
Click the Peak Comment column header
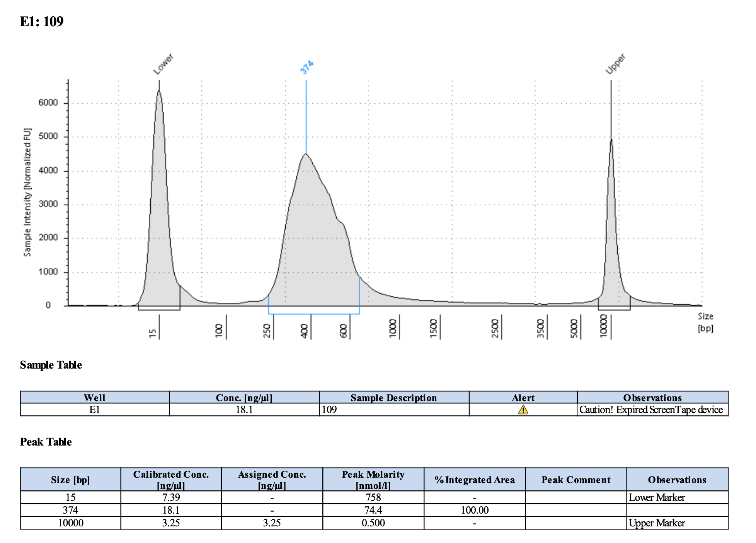[576, 480]
